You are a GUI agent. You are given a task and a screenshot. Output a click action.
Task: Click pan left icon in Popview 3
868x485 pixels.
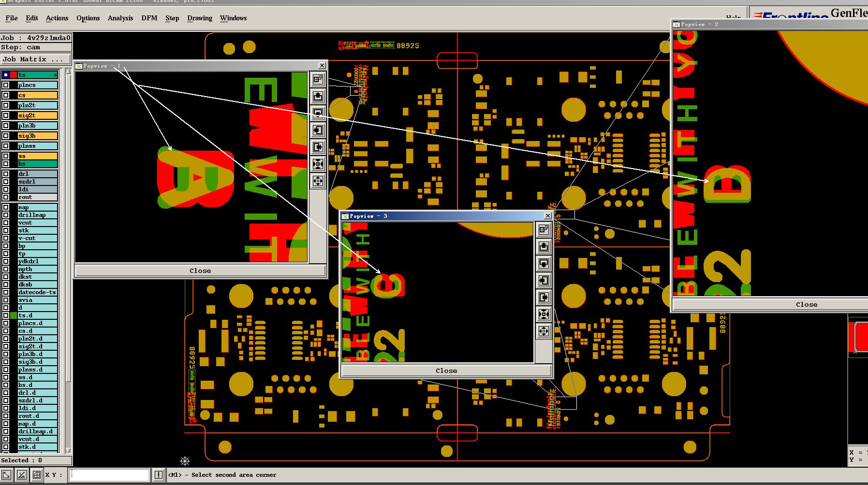544,281
